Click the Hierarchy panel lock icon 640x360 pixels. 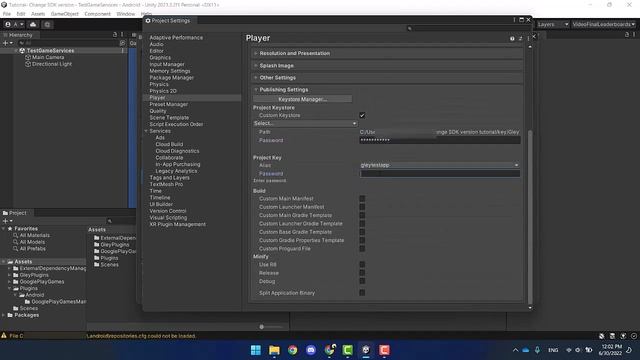115,35
